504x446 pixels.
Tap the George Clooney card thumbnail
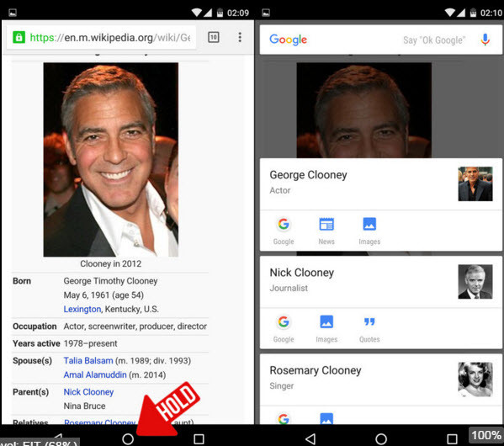pyautogui.click(x=475, y=184)
